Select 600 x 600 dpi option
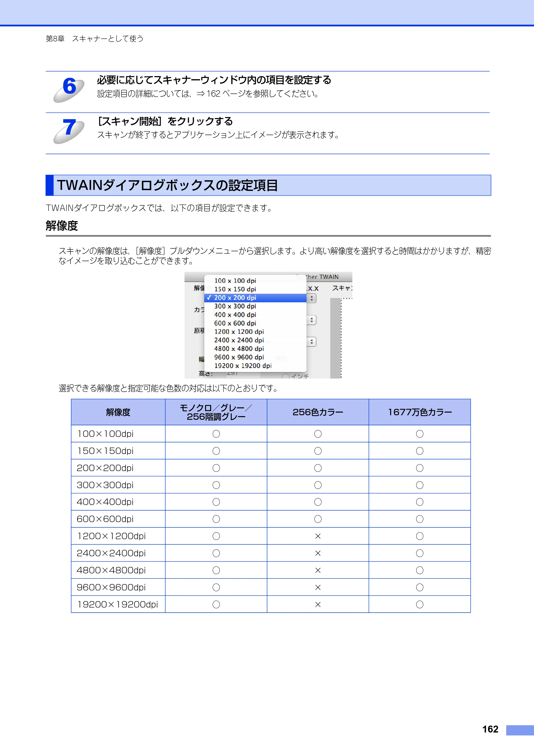 click(x=255, y=323)
